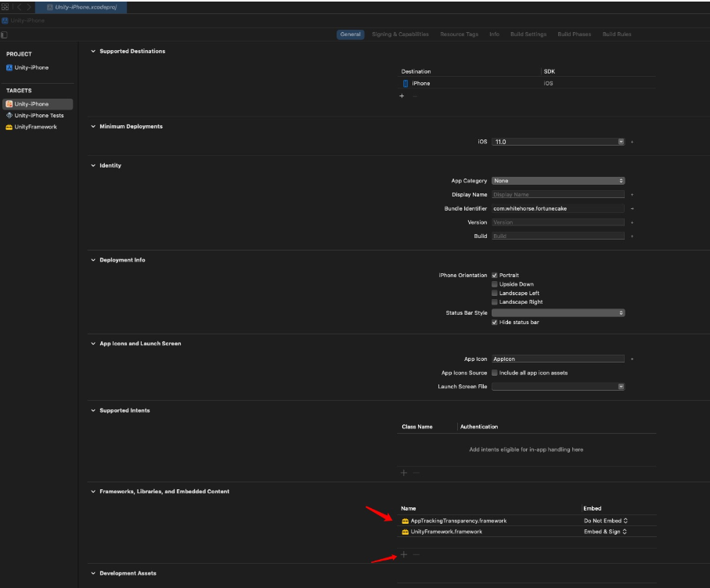Viewport: 710px width, 588px height.
Task: Add a supported intent with plus
Action: (404, 473)
